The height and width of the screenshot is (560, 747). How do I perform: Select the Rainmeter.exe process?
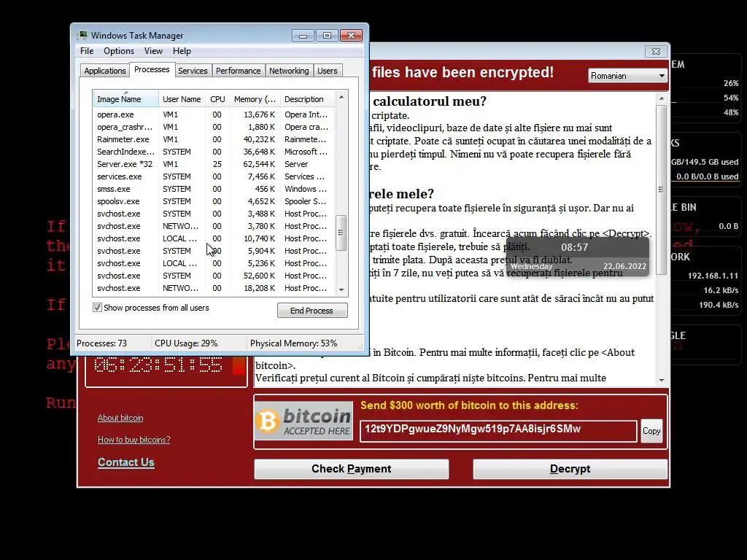pyautogui.click(x=214, y=139)
